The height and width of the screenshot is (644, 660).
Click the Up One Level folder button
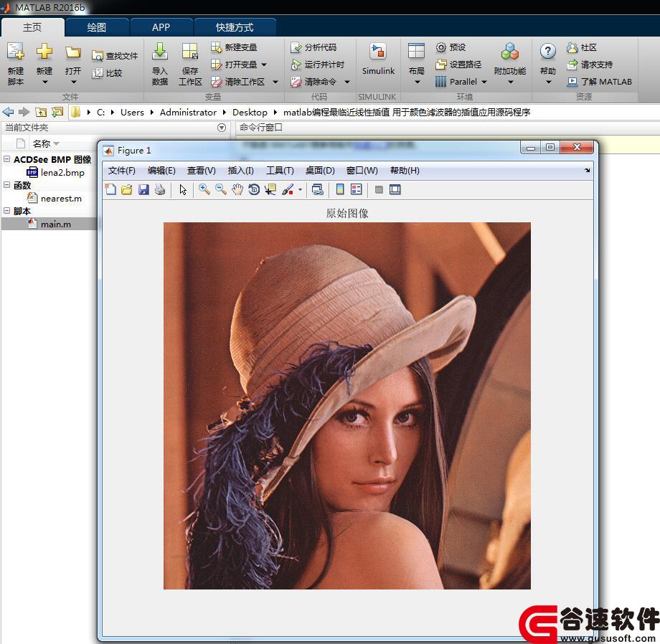tap(41, 112)
